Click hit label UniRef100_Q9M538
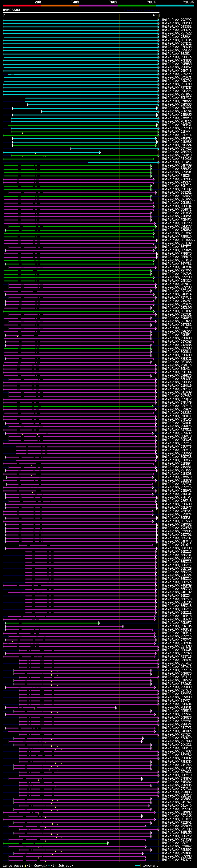197x868 pixels. pos(176,104)
